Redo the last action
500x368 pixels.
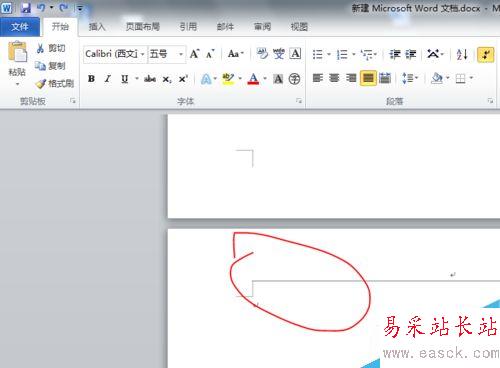(x=64, y=7)
